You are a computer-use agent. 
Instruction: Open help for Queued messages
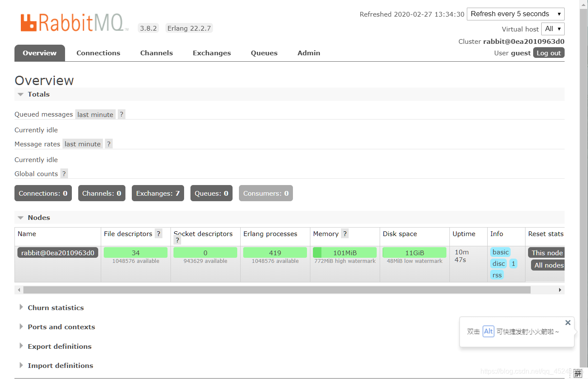[x=122, y=114]
